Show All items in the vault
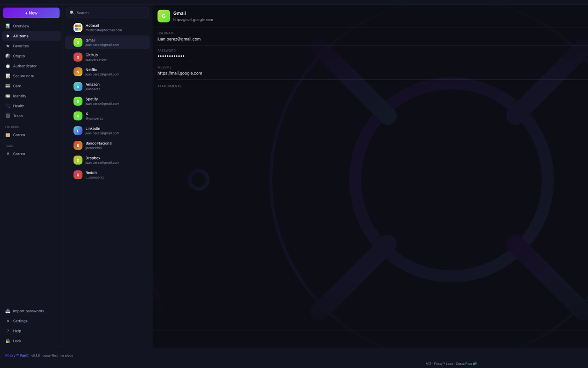 tap(31, 36)
